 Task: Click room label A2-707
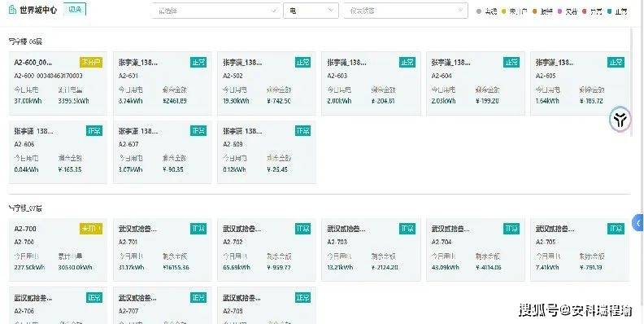[128, 311]
